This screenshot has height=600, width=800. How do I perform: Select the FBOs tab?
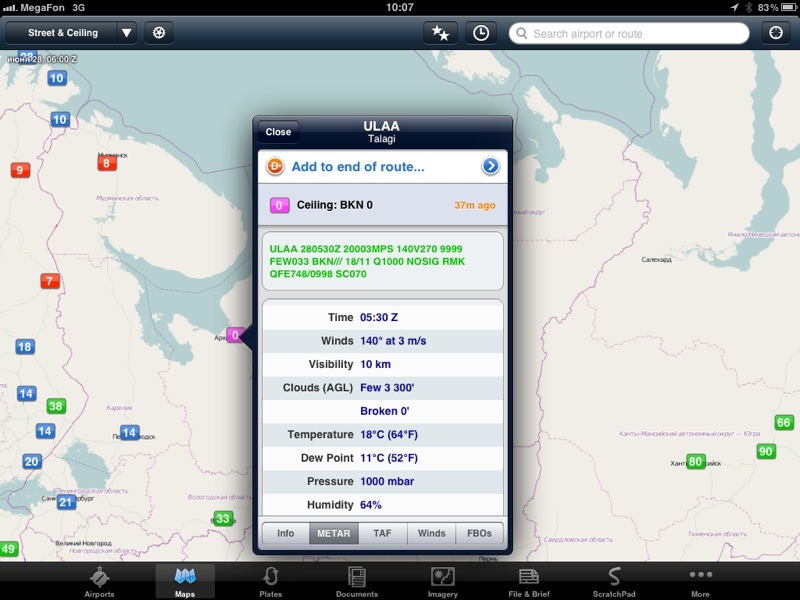[x=479, y=534]
